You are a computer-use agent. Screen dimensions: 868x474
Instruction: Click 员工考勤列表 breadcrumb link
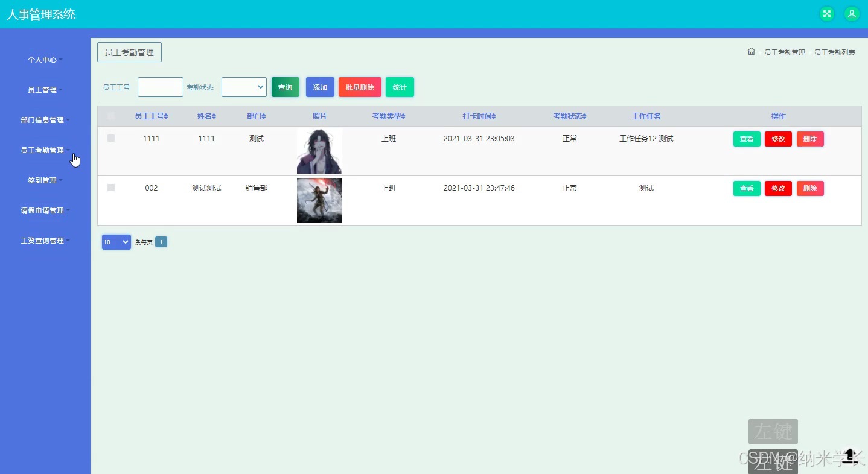point(835,52)
